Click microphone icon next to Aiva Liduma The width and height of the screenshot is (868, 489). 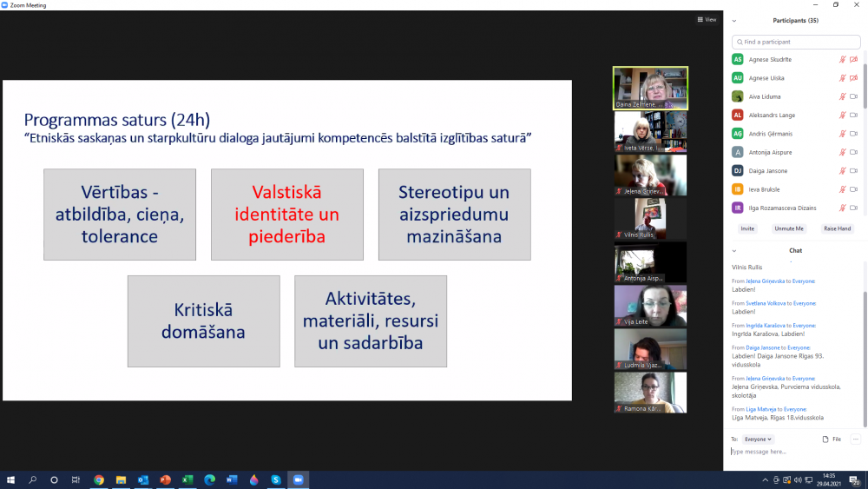coord(842,96)
